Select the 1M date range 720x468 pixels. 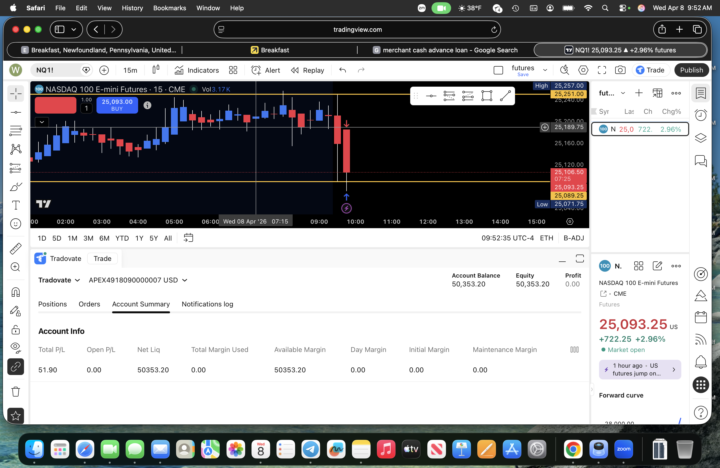coord(73,238)
